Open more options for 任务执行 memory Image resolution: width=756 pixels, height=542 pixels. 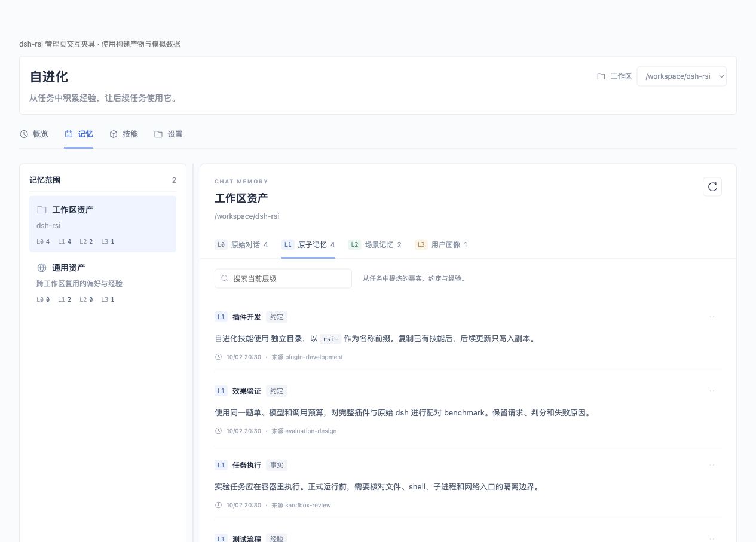(714, 465)
